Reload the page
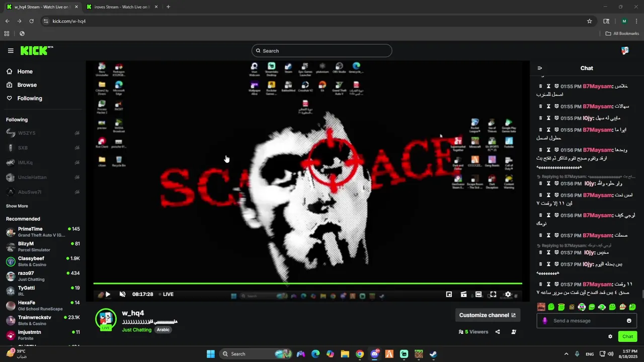The image size is (644, 362). click(x=31, y=21)
